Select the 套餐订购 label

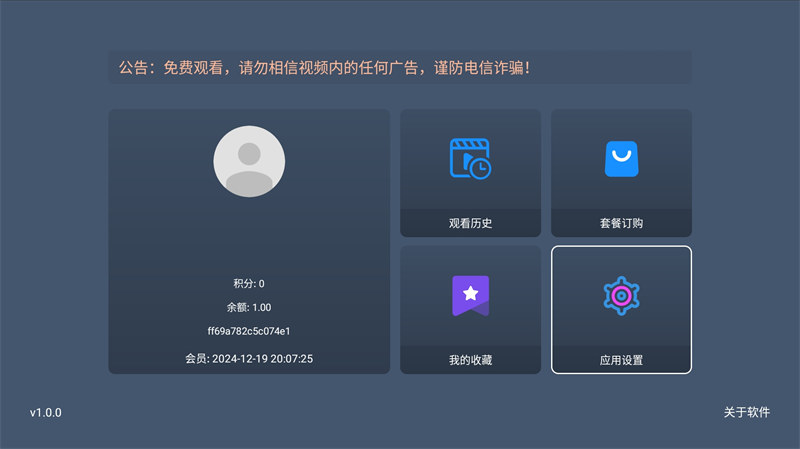pos(621,223)
